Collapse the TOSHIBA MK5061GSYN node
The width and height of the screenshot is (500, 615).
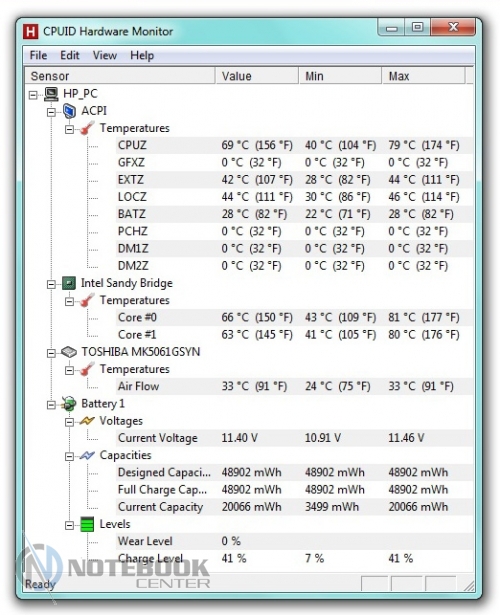click(51, 353)
